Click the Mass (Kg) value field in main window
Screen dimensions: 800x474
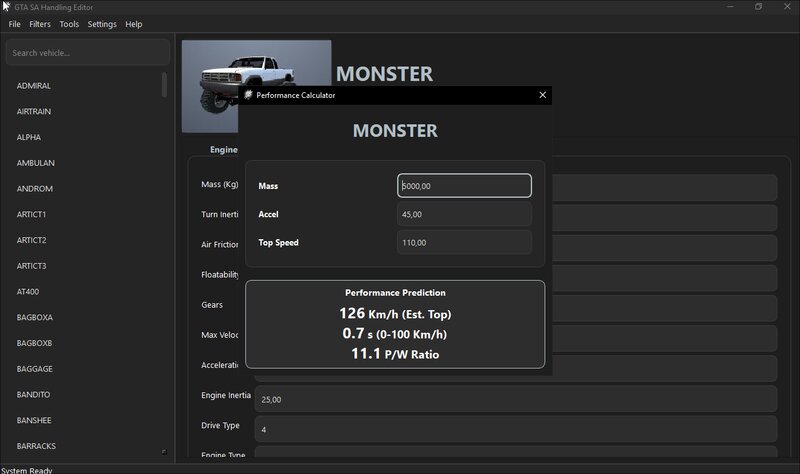pos(664,188)
